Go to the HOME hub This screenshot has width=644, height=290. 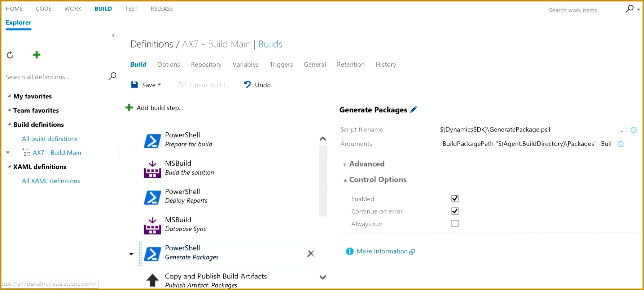tap(14, 9)
